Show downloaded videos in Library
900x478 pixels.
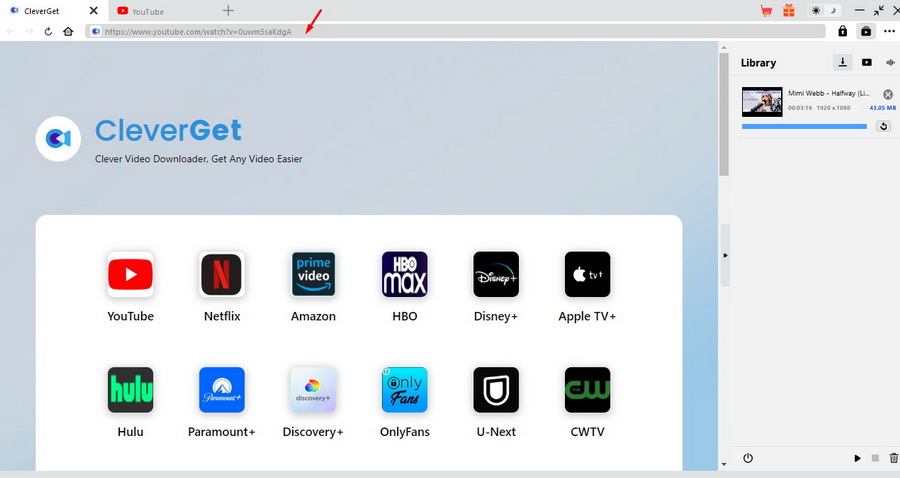(867, 62)
